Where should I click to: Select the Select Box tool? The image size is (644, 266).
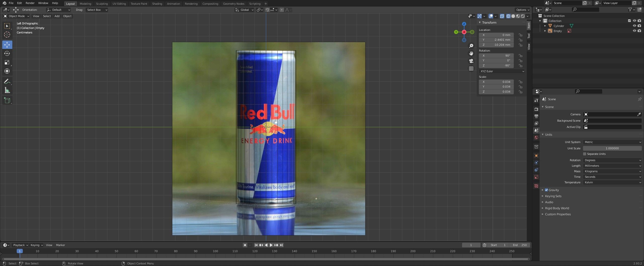7,26
